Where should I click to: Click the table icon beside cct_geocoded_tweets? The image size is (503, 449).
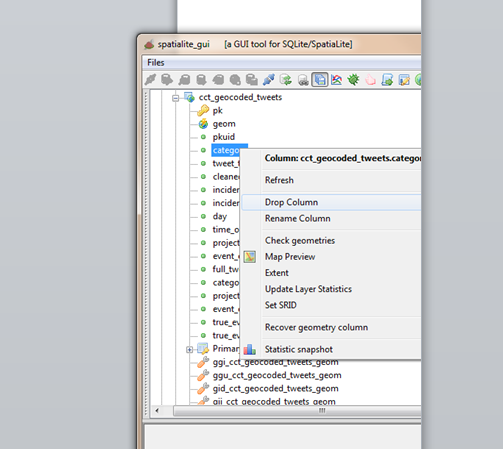pyautogui.click(x=190, y=97)
